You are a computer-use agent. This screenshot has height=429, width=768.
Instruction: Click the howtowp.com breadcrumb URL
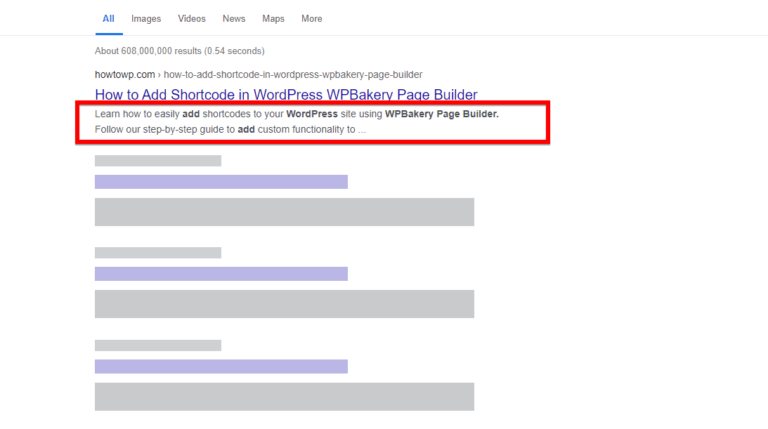pos(259,74)
